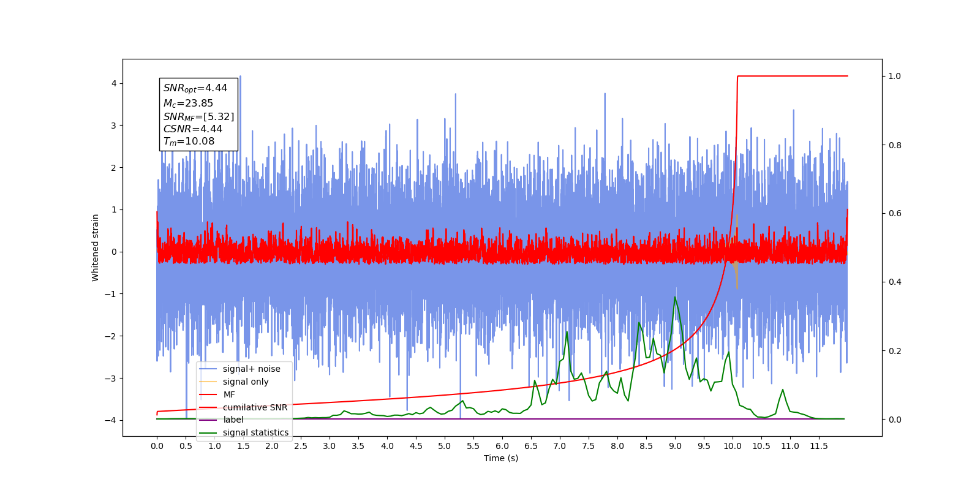This screenshot has width=980, height=490.
Task: Click the 1.0 tick on the right axis
Action: pos(895,76)
